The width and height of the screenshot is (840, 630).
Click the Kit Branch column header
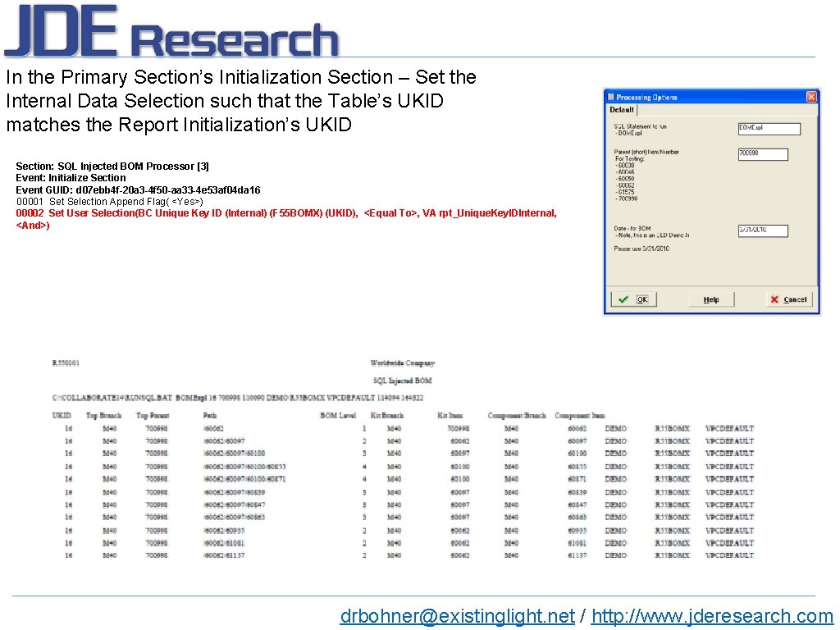(387, 415)
